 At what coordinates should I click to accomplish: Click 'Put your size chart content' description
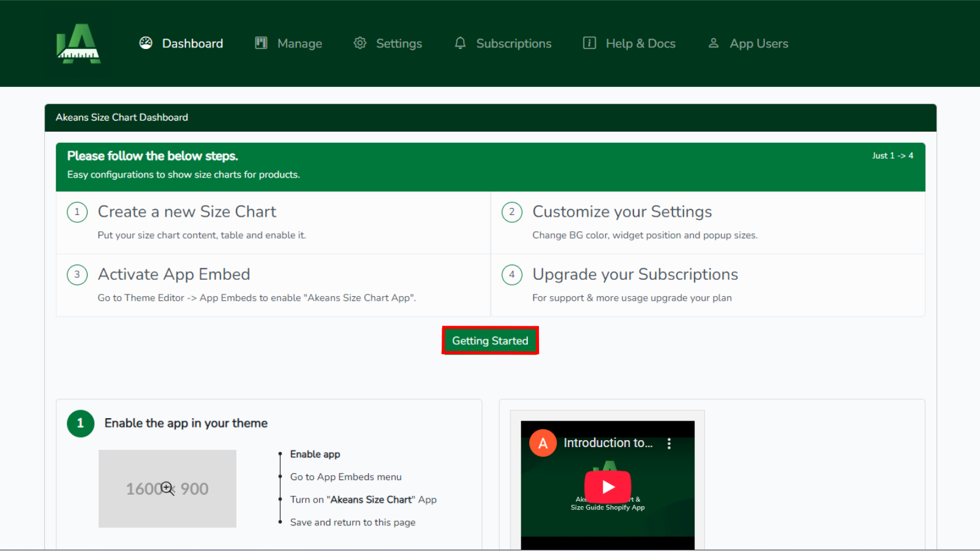click(202, 235)
